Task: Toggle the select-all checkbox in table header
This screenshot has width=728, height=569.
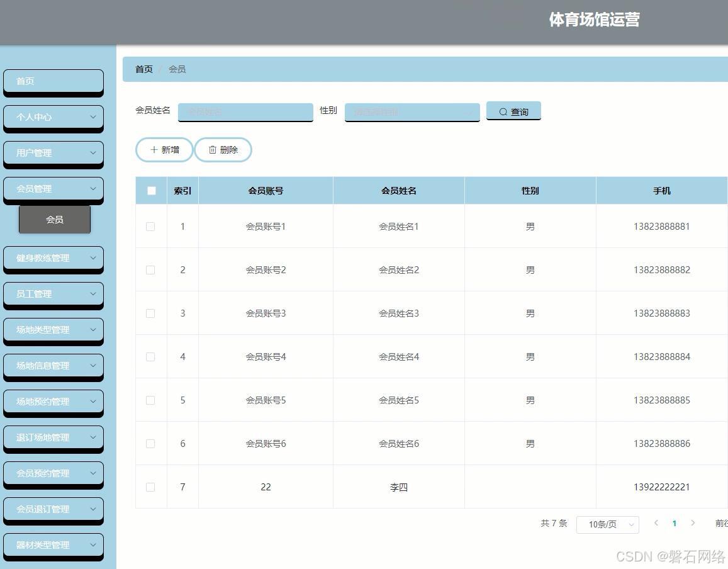Action: pyautogui.click(x=152, y=191)
